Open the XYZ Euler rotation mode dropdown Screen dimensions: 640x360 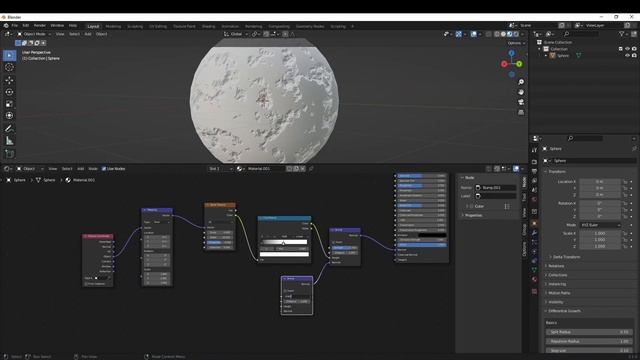600,225
